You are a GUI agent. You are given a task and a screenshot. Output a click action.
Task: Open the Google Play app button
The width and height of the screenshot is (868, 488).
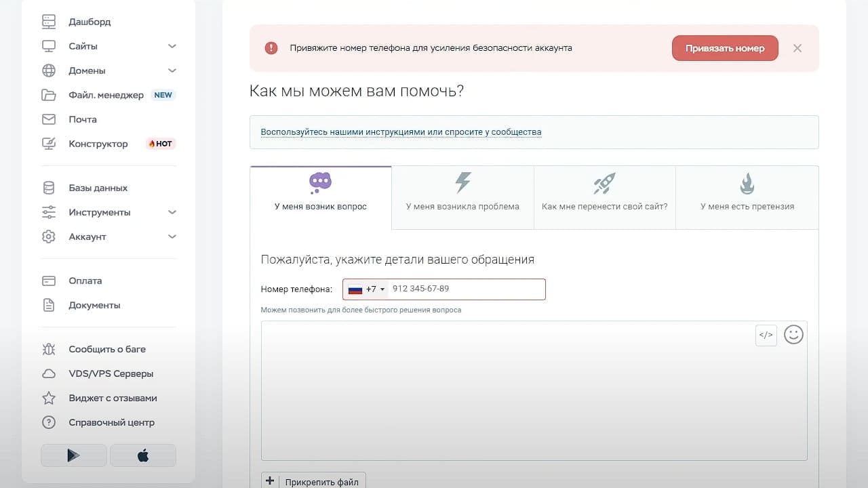click(74, 455)
